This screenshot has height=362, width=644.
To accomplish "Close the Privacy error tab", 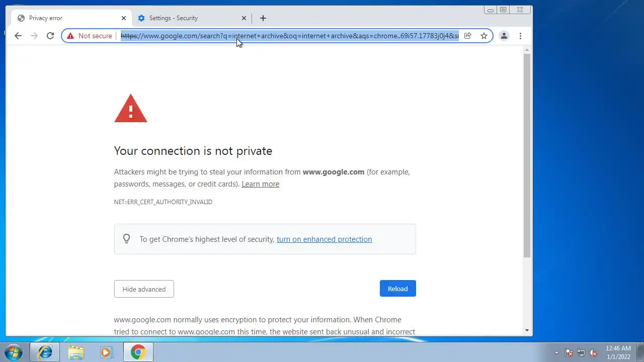I will 124,18.
